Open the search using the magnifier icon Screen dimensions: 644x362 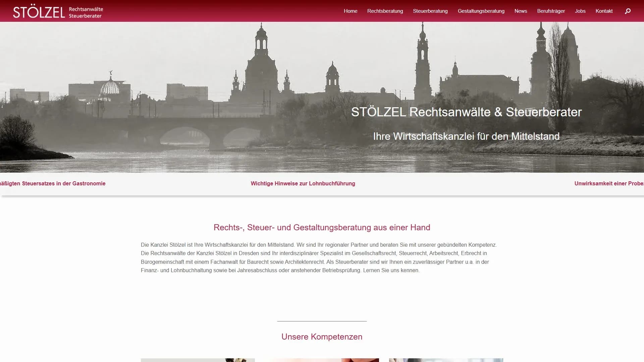click(x=628, y=11)
